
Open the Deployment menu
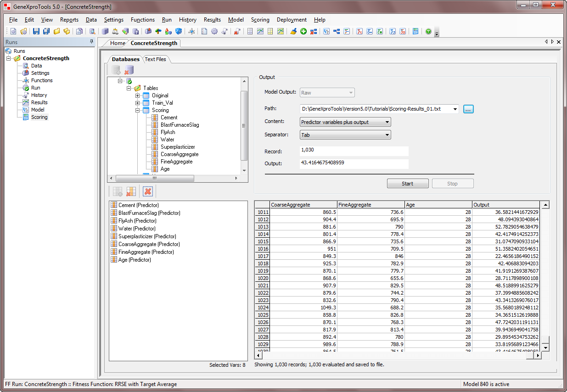(292, 20)
